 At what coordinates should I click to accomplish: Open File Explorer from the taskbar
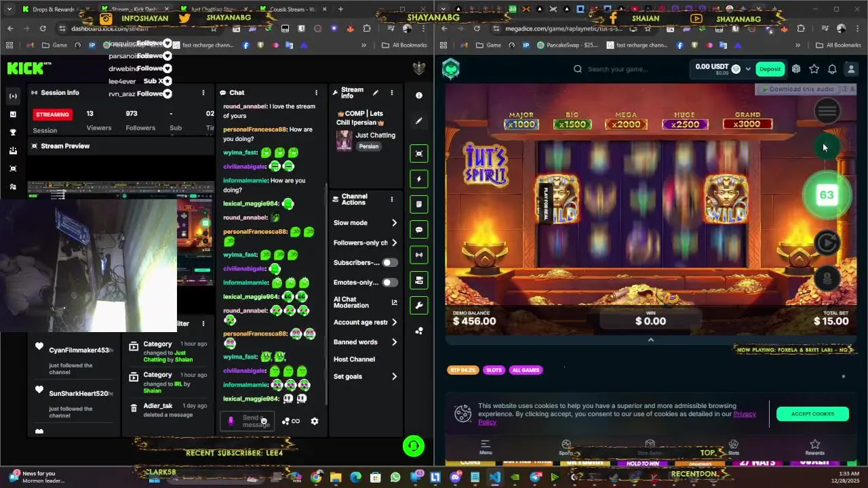point(336,477)
